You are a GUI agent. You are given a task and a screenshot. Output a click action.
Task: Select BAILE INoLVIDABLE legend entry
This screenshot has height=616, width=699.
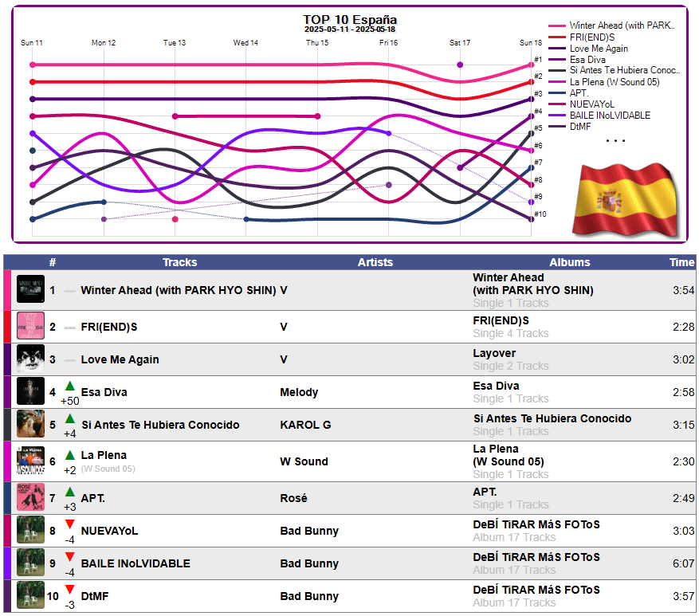[599, 116]
